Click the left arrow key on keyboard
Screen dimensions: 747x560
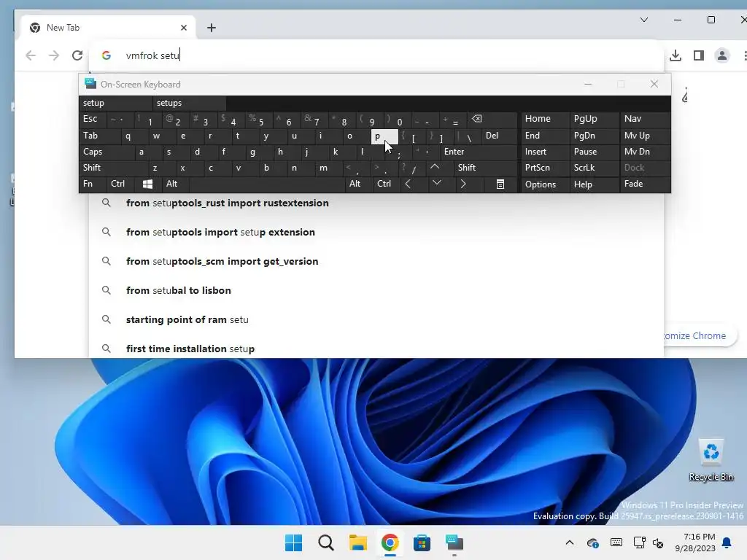[x=408, y=184]
